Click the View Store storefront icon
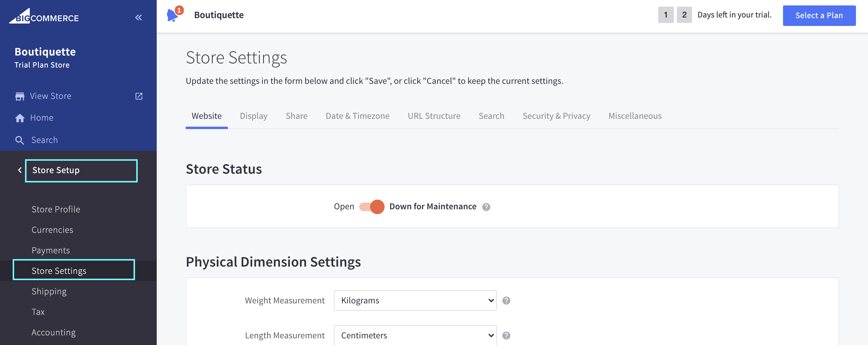 pos(20,97)
